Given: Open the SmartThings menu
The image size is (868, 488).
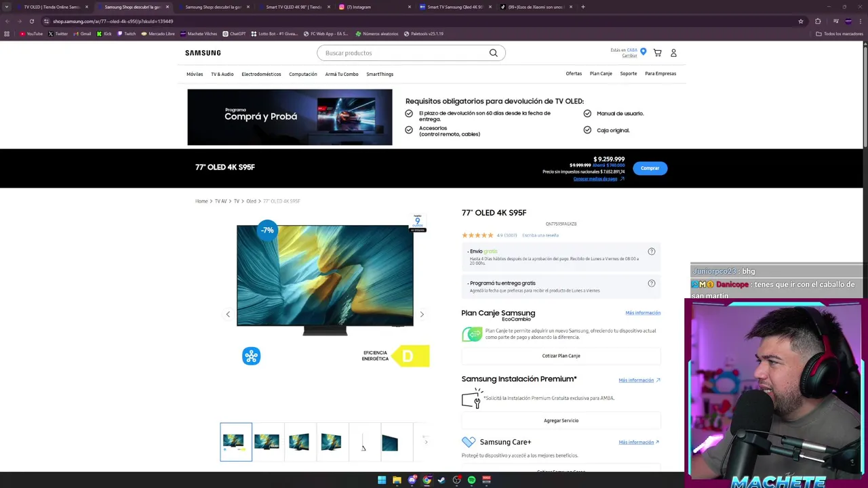Looking at the screenshot, I should click(x=380, y=74).
